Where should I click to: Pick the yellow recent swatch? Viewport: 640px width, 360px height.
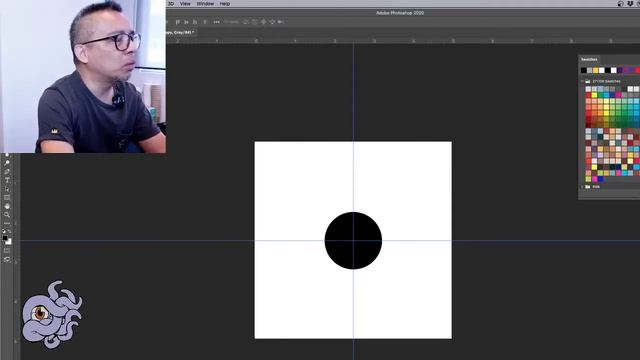[x=596, y=71]
